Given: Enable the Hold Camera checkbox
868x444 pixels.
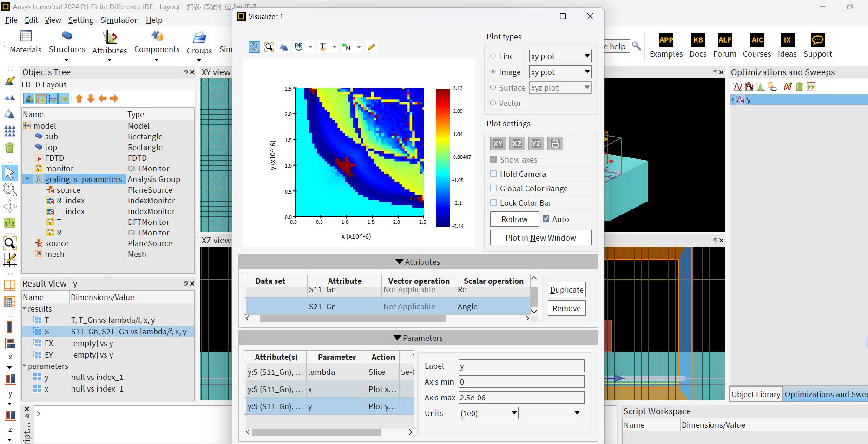Looking at the screenshot, I should [x=493, y=174].
